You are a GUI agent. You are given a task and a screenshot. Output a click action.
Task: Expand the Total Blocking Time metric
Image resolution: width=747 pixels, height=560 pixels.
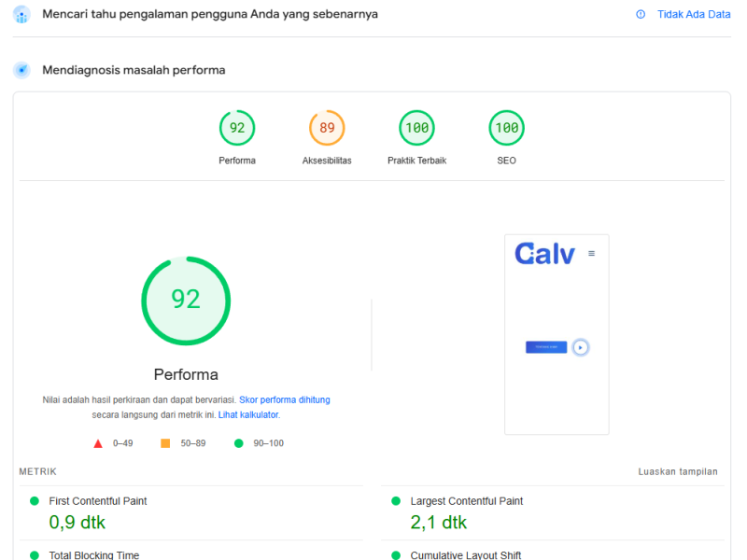click(93, 555)
